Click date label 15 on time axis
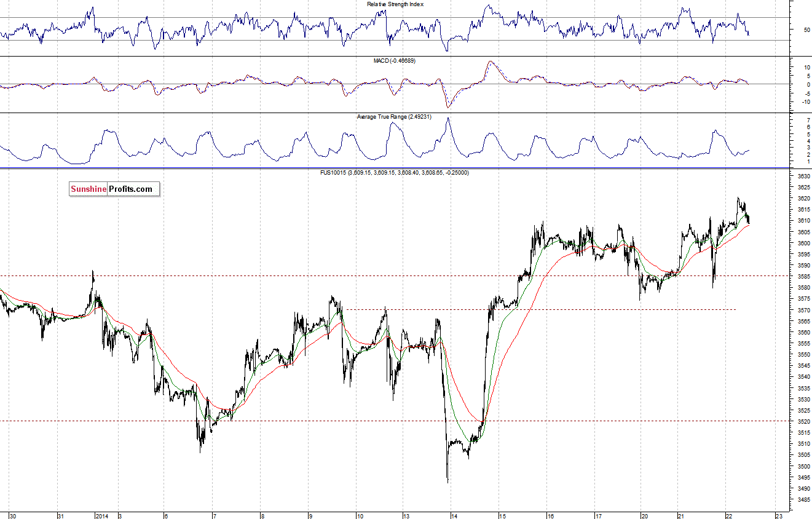 502,515
